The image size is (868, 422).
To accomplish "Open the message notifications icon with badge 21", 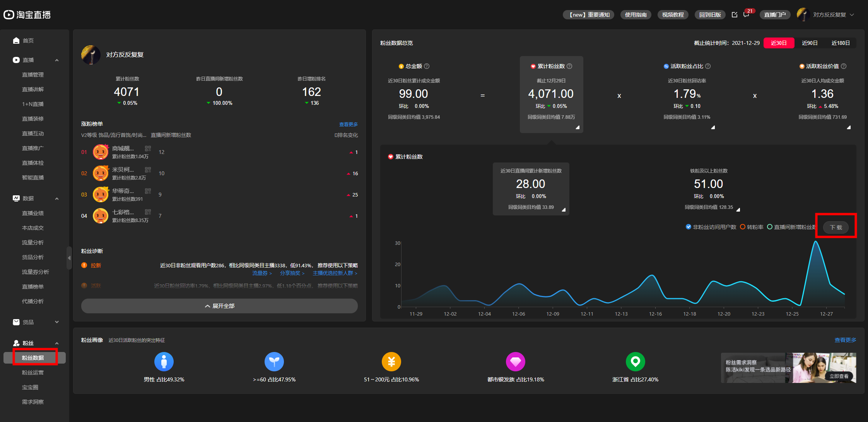I will [x=746, y=15].
